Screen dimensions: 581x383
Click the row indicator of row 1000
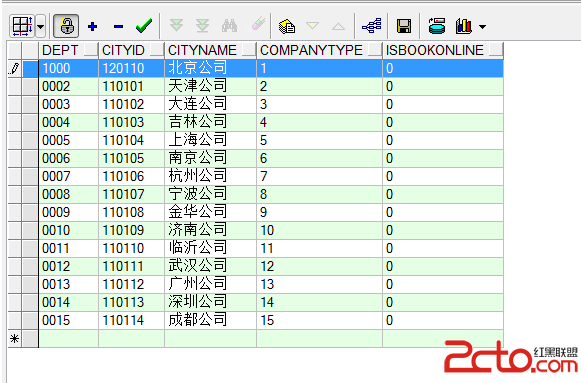[14, 68]
